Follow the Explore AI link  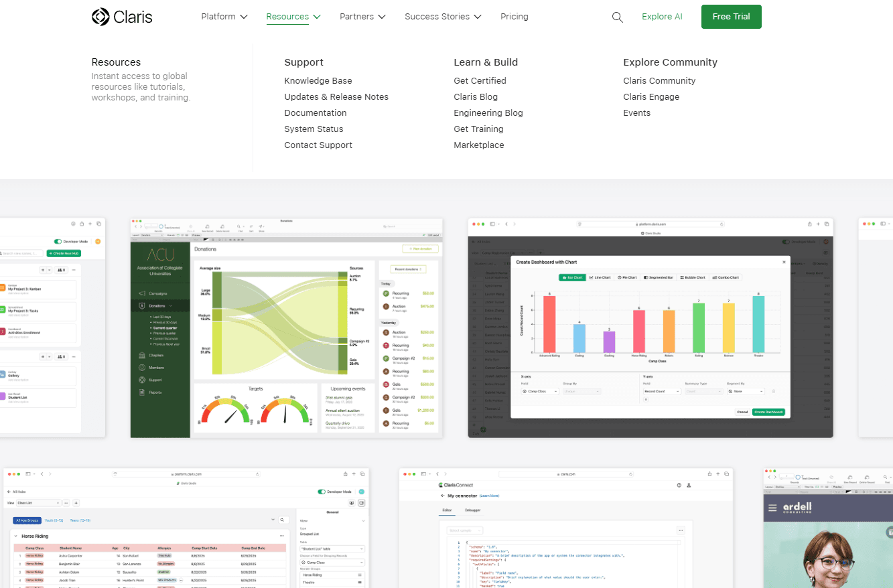pyautogui.click(x=662, y=17)
